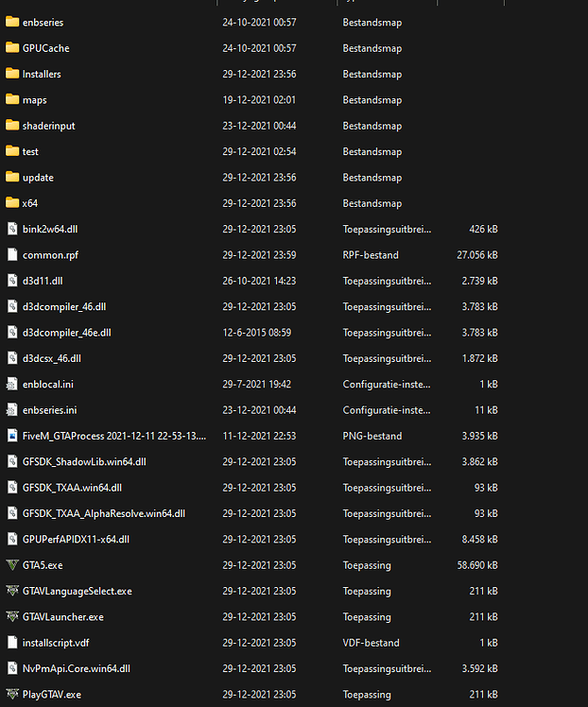Image resolution: width=588 pixels, height=707 pixels.
Task: Select the maps folder name
Action: pos(35,100)
